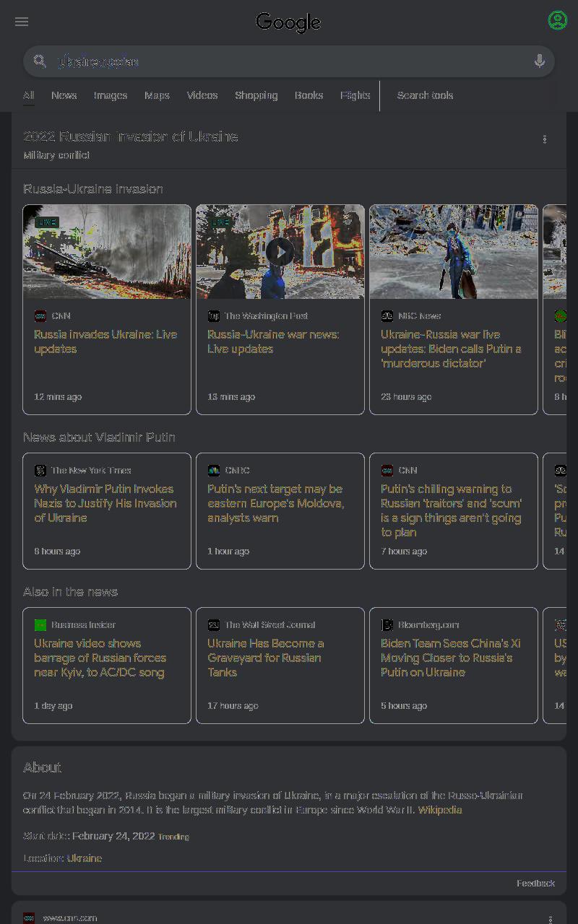Viewport: 578px width, 924px height.
Task: Click the '23 hours ago' timestamp
Action: [406, 397]
